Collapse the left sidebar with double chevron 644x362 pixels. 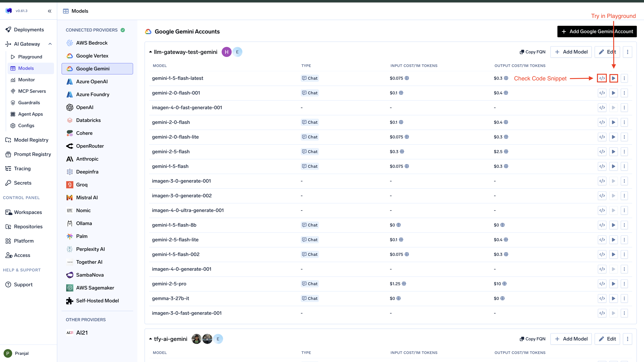point(50,11)
